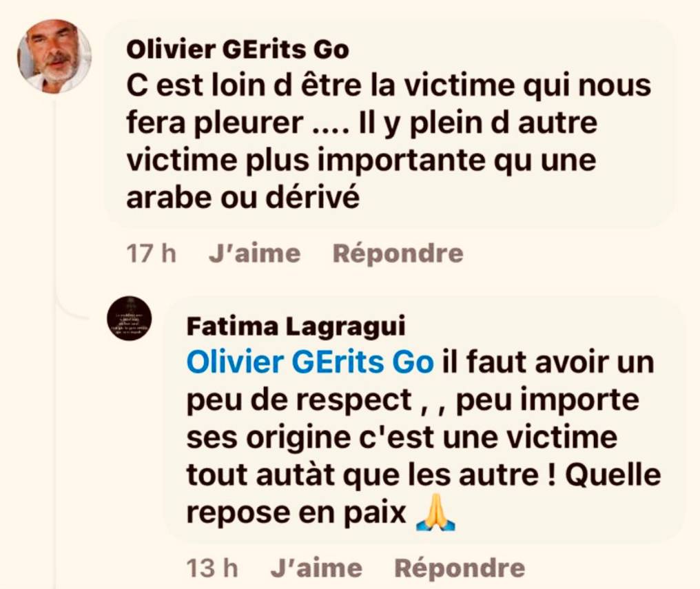Click the word 'Quelle' in the reply
The image size is (700, 589).
[613, 475]
